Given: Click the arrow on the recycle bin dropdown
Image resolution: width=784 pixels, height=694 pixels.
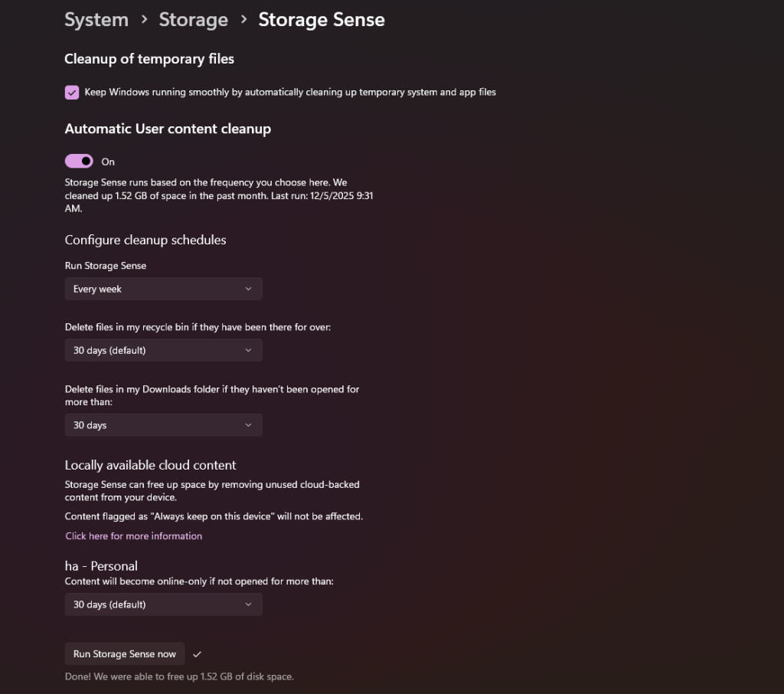Looking at the screenshot, I should point(248,350).
